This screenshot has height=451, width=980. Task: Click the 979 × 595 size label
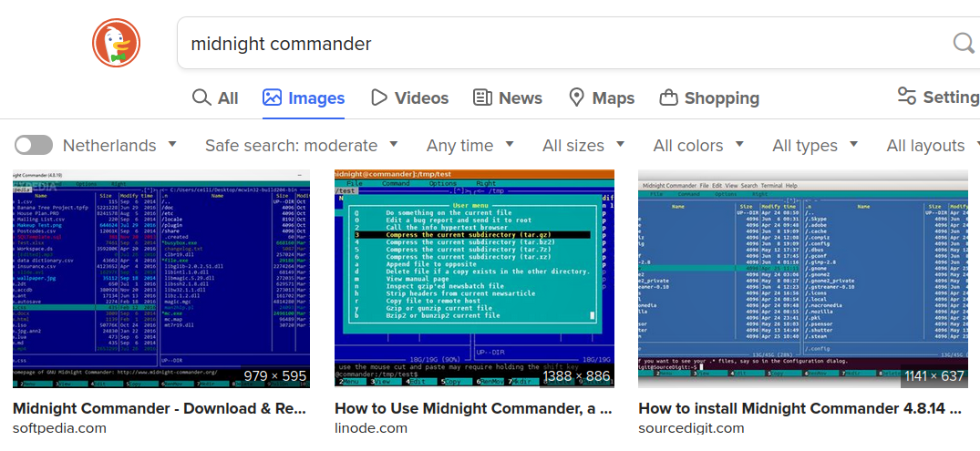tap(275, 376)
